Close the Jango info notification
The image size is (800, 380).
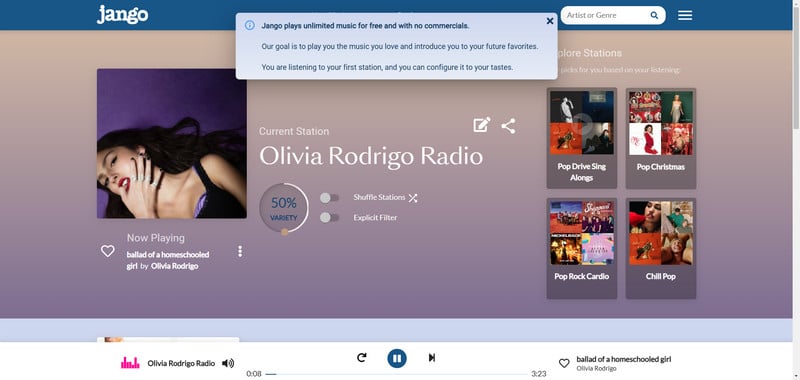pos(549,21)
